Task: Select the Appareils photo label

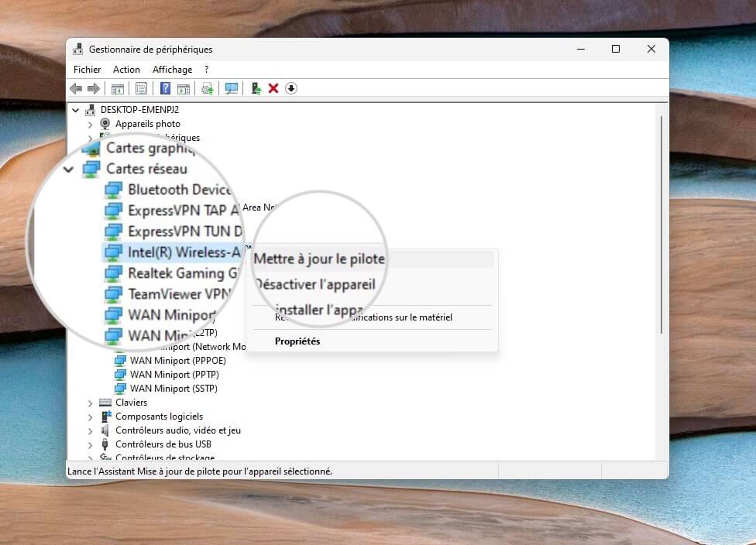Action: pos(147,124)
